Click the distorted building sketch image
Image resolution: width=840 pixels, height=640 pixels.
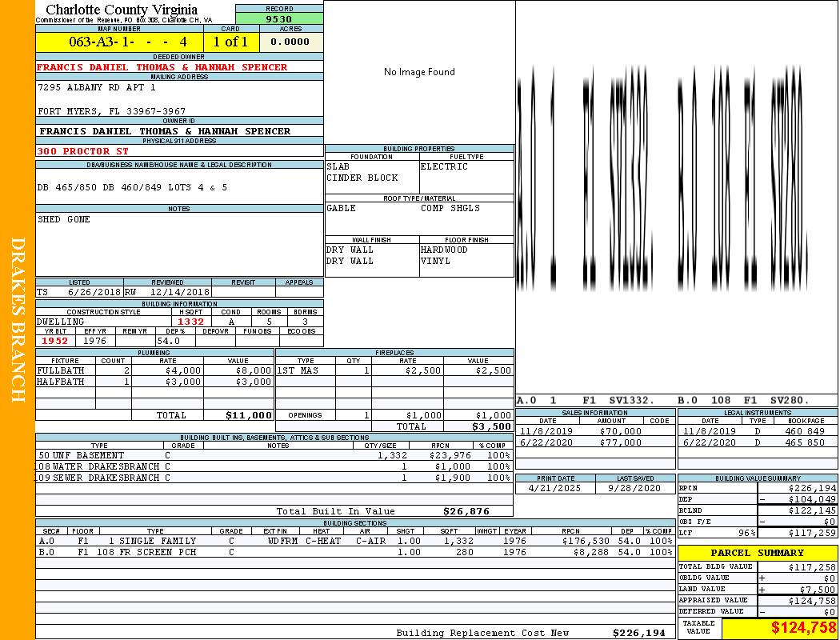(662, 178)
